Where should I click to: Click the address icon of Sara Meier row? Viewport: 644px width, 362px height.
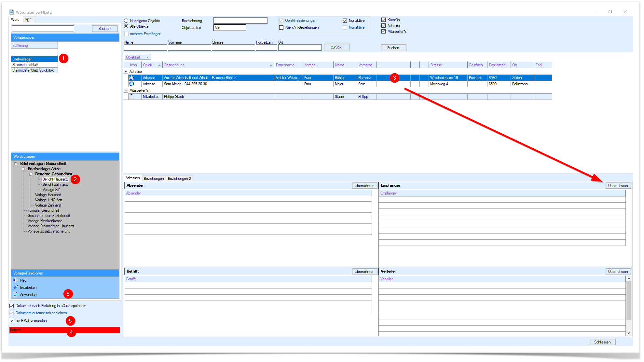tap(131, 84)
